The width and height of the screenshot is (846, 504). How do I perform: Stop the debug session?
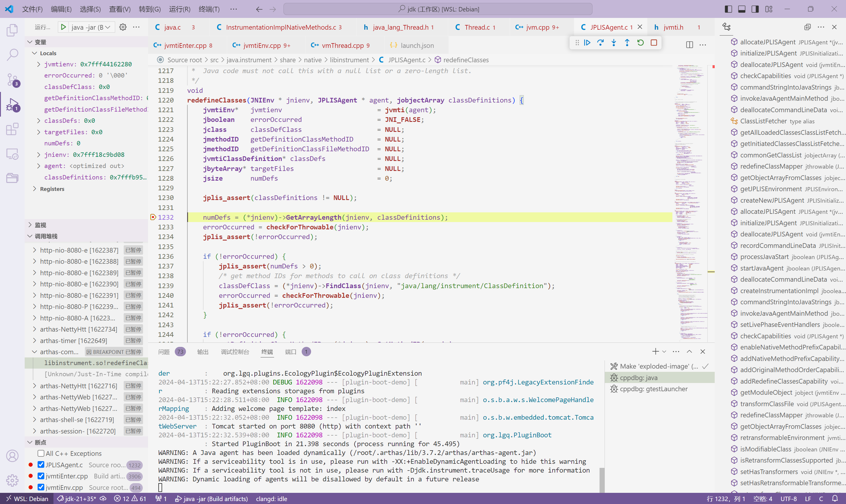654,43
